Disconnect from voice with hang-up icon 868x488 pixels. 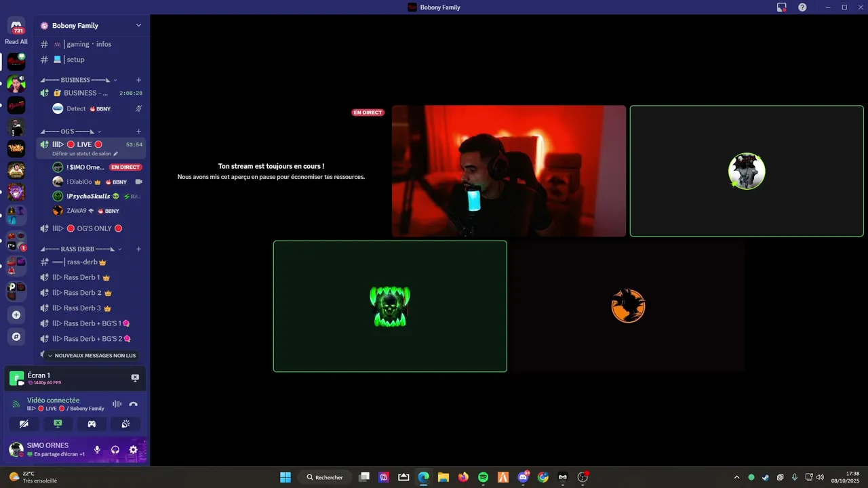(x=134, y=404)
